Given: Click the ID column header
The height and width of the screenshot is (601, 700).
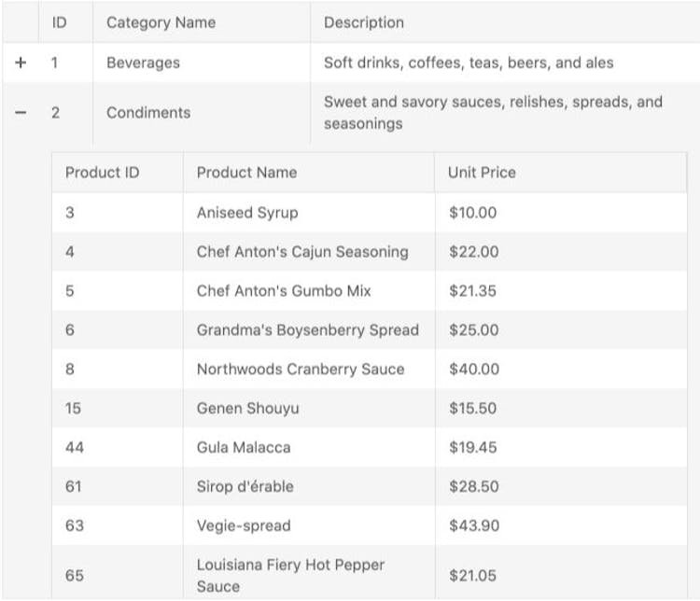Looking at the screenshot, I should pos(59,22).
